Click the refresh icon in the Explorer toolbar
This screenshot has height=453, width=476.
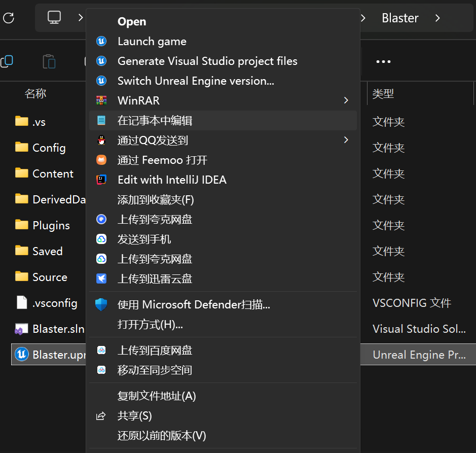pyautogui.click(x=9, y=18)
